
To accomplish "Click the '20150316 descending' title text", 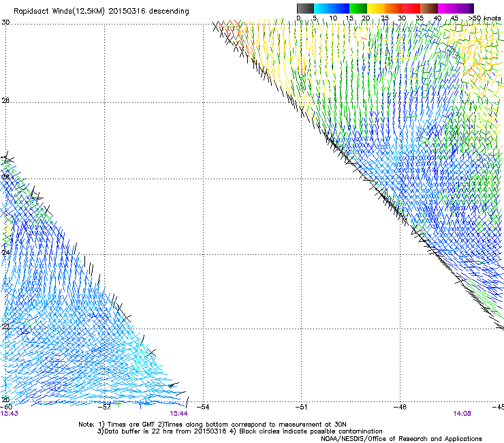I will (149, 12).
